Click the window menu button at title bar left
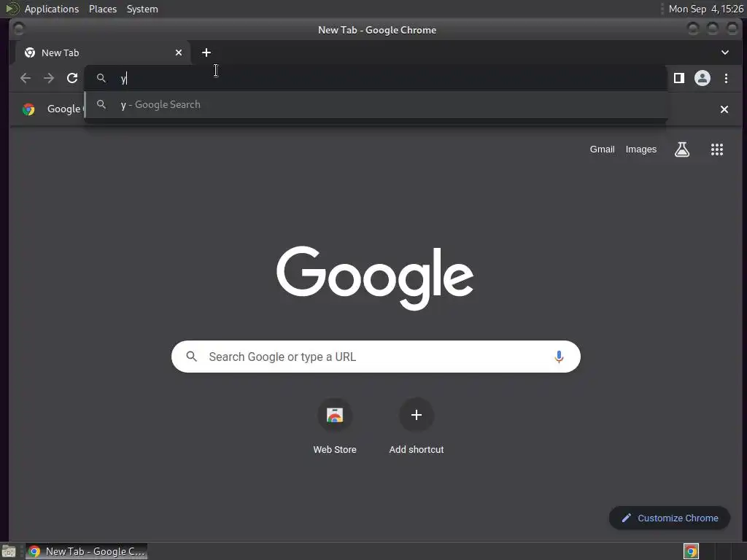 (x=18, y=29)
